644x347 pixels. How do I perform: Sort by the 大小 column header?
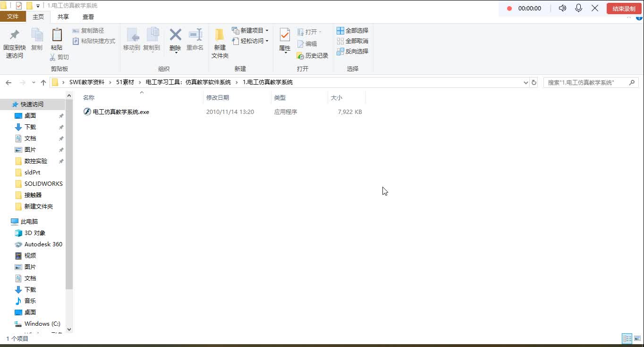coord(347,97)
